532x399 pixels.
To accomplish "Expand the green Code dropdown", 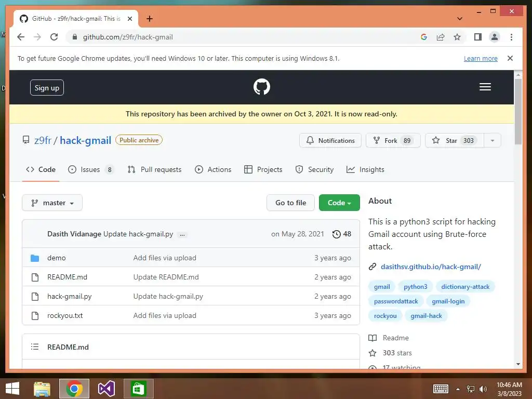I will pyautogui.click(x=339, y=203).
